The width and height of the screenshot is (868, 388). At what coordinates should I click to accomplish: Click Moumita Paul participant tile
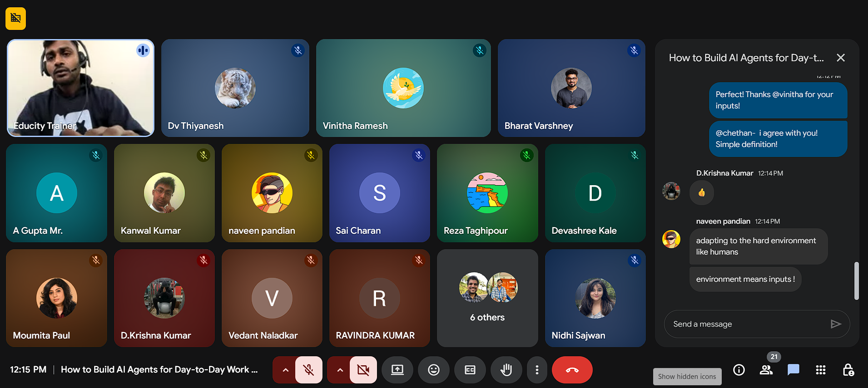(x=56, y=298)
